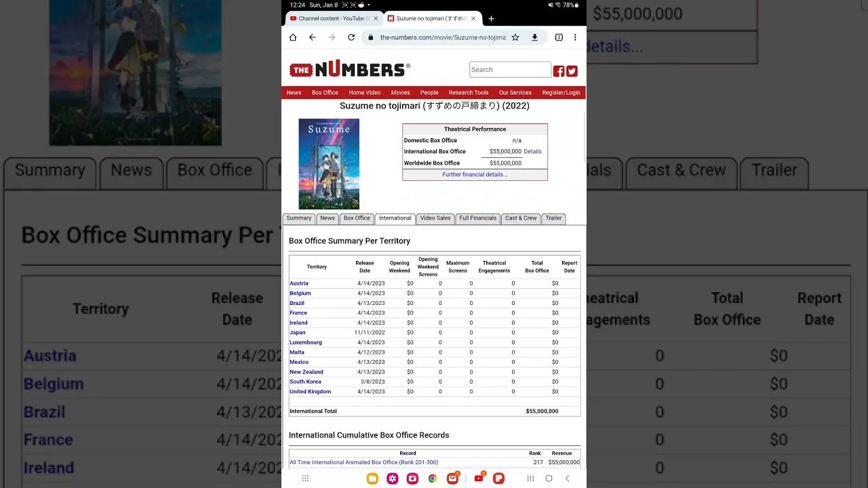868x488 pixels.
Task: Click Register/Login in navbar
Action: tap(561, 93)
